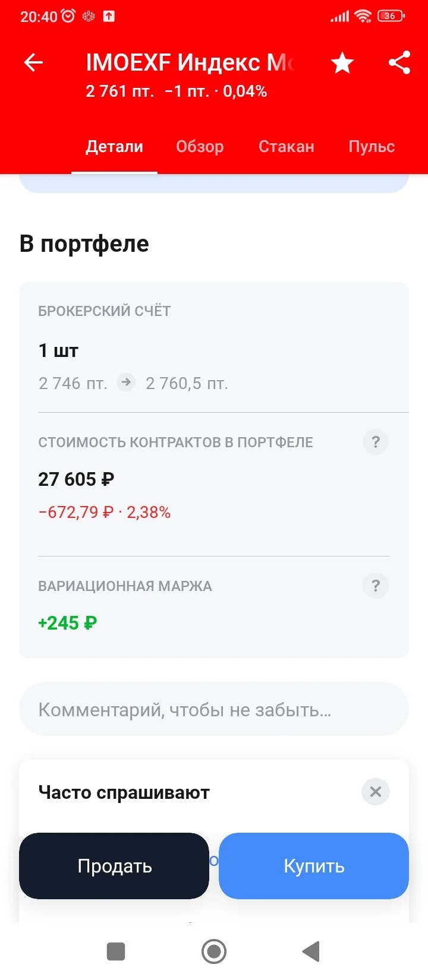
Task: Open the Стакан tab
Action: [x=287, y=147]
